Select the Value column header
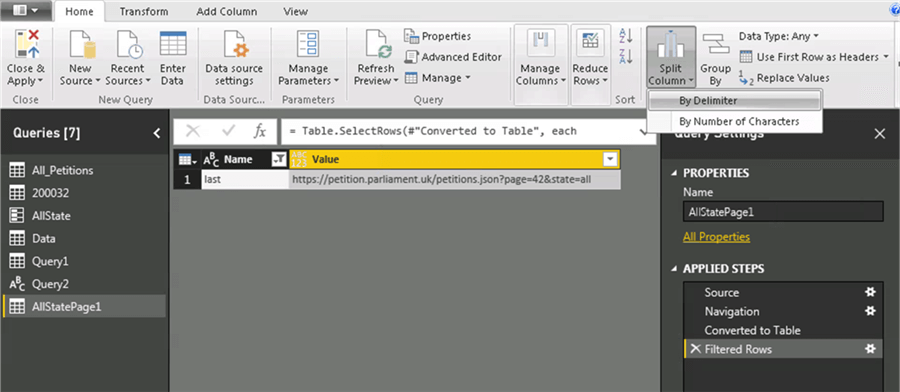Screen dimensions: 900x392 (x=455, y=160)
